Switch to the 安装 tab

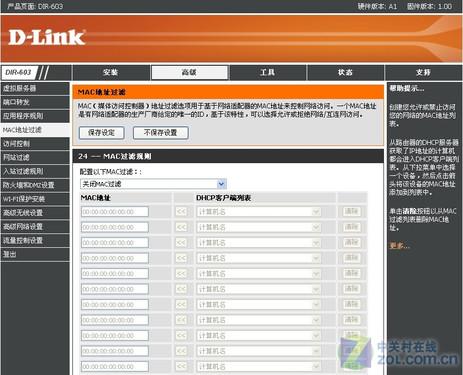point(111,72)
